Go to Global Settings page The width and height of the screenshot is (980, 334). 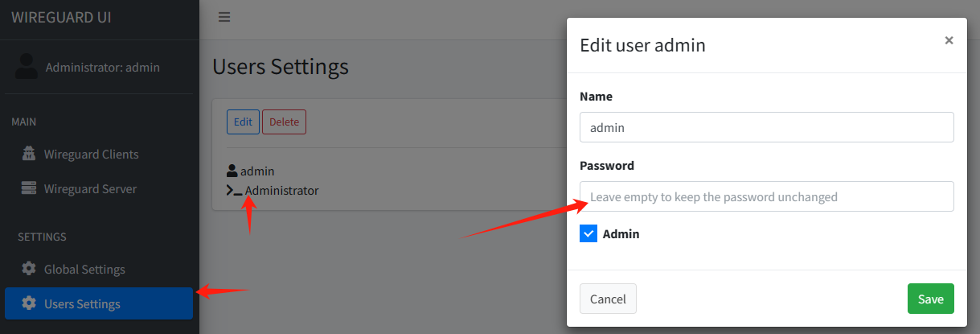click(x=84, y=269)
